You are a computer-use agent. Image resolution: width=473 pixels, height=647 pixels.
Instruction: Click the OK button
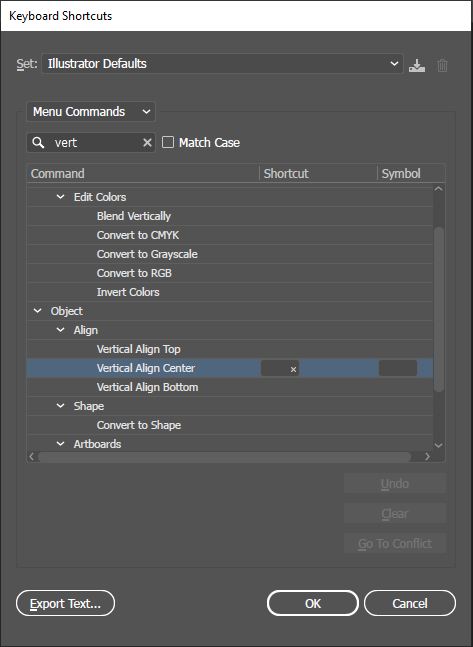[313, 603]
